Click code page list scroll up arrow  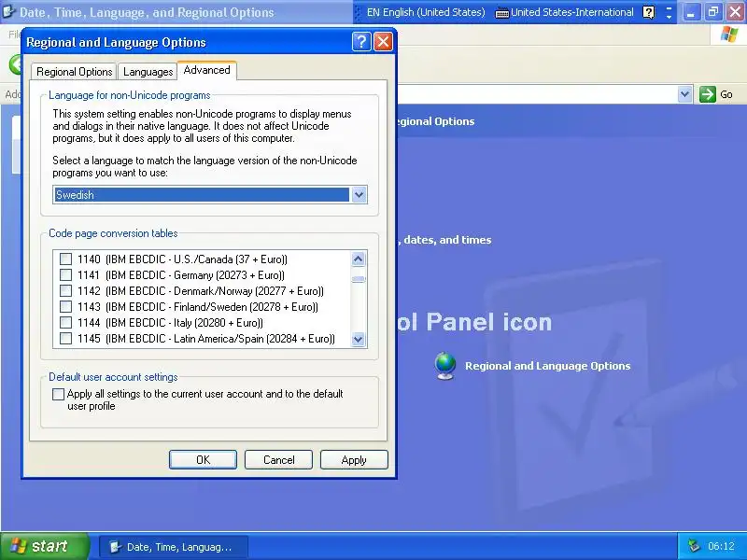359,259
